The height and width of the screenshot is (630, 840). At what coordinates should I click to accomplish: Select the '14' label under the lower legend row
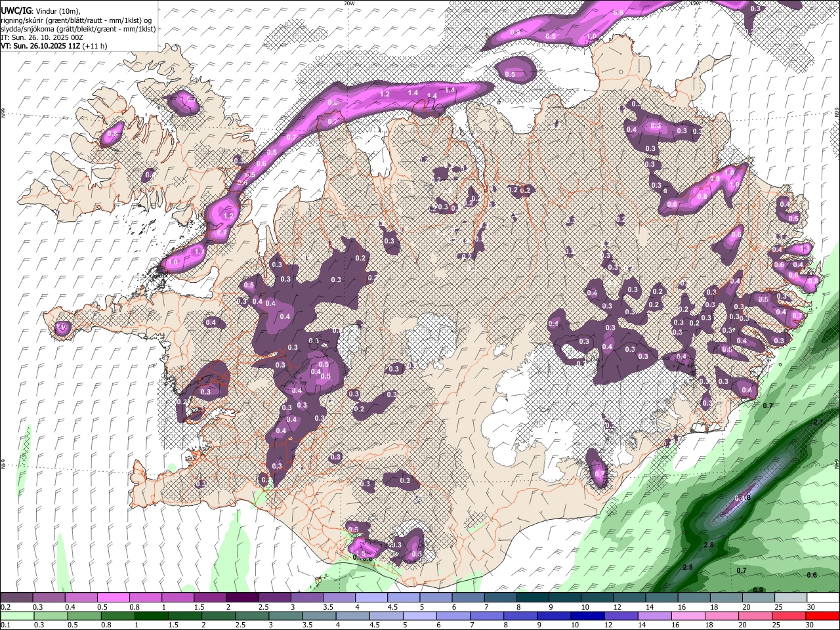pos(642,625)
